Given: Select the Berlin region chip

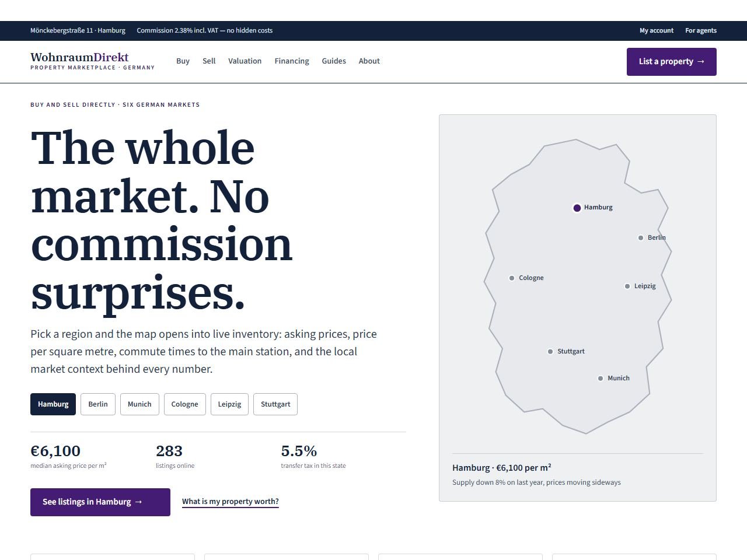Looking at the screenshot, I should (x=98, y=404).
